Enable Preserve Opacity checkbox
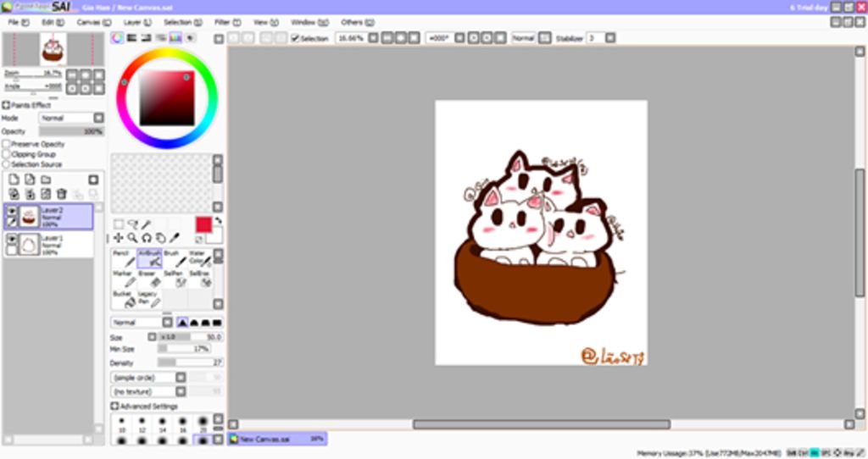The height and width of the screenshot is (459, 868). point(7,144)
